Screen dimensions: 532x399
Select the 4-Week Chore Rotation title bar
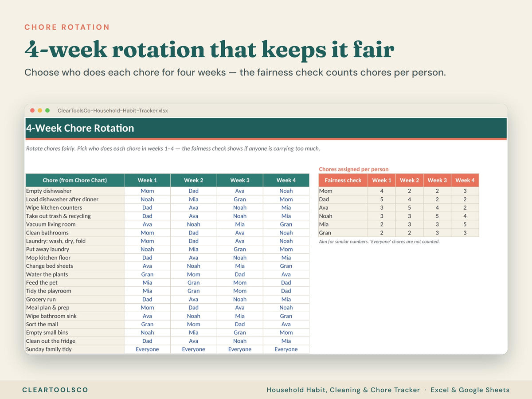point(266,128)
